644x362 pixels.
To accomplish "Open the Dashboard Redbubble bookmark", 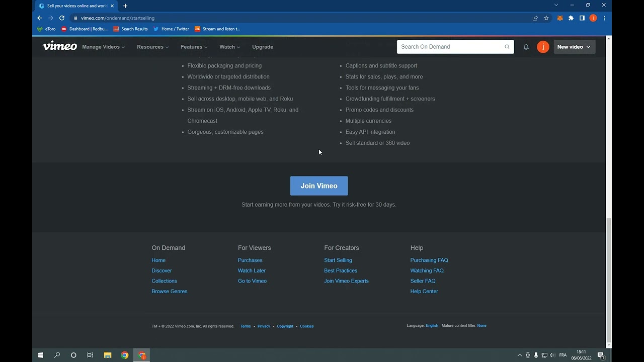I will [85, 29].
